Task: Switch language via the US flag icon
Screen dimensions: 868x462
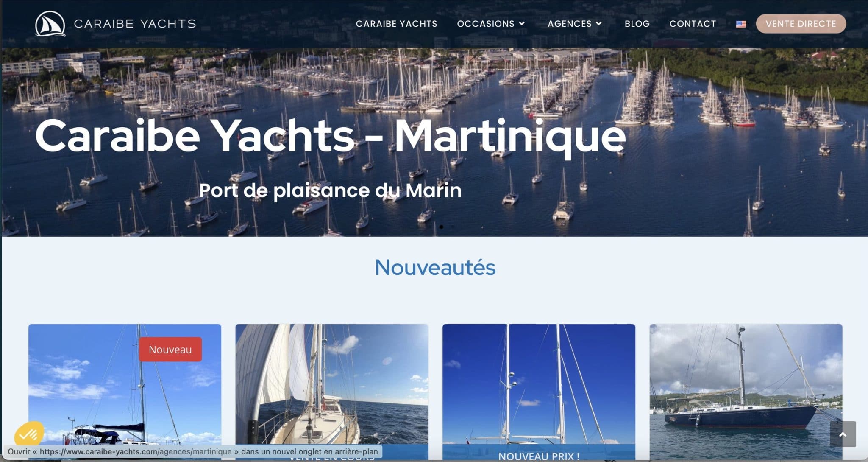Action: [741, 24]
